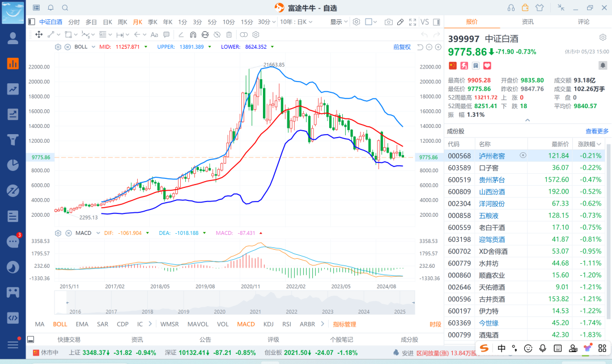Remove the BOLL indicator with its X button

tap(67, 47)
